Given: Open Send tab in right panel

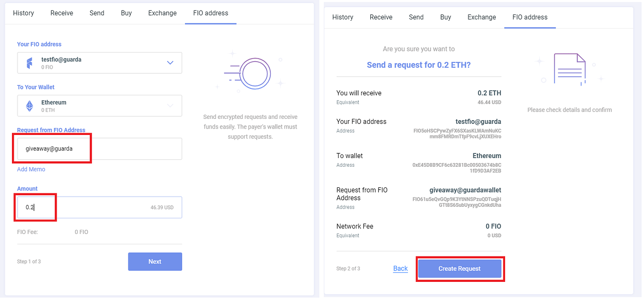Looking at the screenshot, I should coord(416,17).
